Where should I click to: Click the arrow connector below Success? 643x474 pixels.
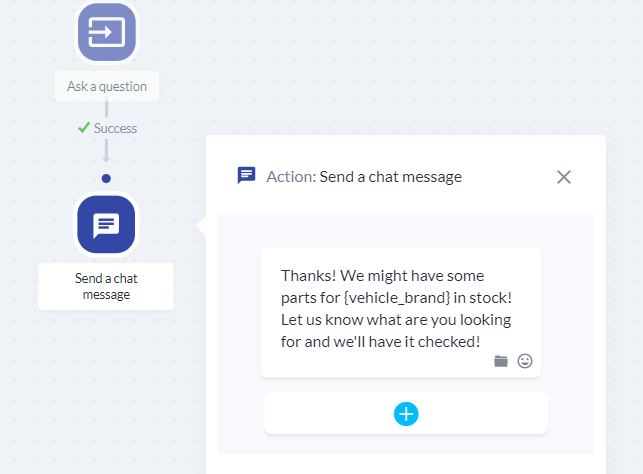(106, 151)
